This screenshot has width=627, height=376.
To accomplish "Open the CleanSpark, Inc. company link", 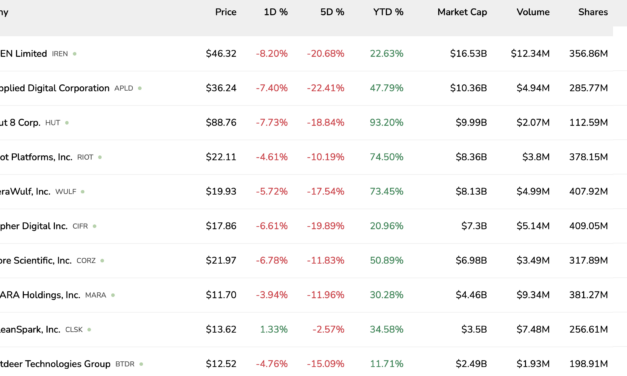I will tap(30, 330).
